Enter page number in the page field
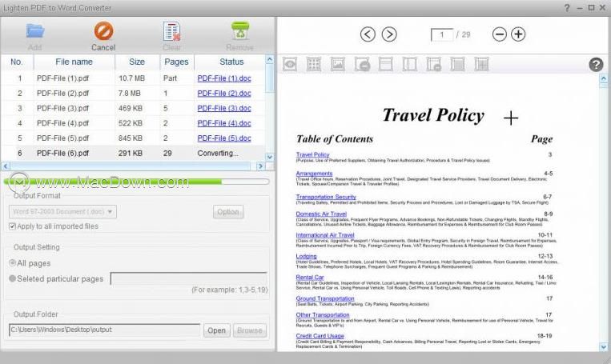This screenshot has height=364, width=611. pos(442,34)
